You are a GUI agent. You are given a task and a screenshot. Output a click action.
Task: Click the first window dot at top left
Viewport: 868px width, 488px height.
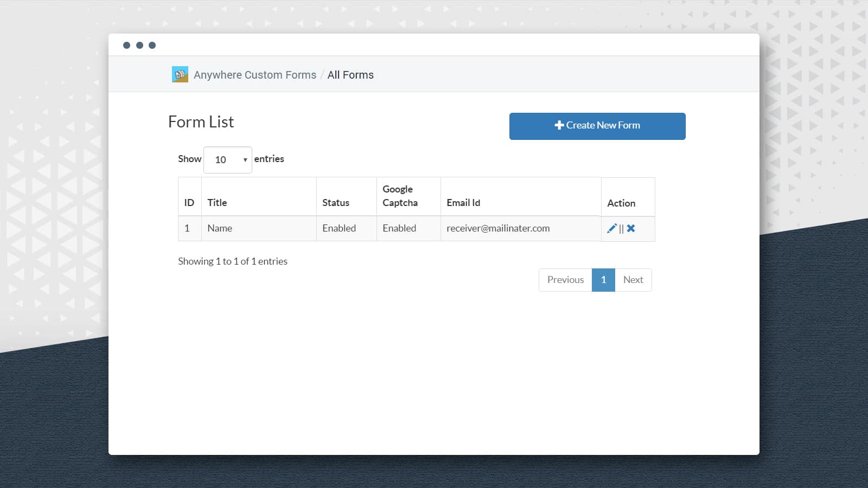[126, 45]
